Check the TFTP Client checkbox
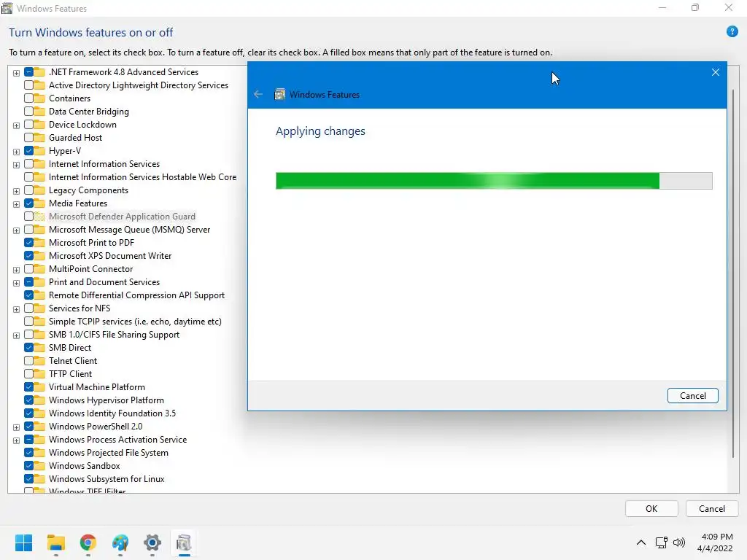The height and width of the screenshot is (560, 747). click(x=28, y=374)
